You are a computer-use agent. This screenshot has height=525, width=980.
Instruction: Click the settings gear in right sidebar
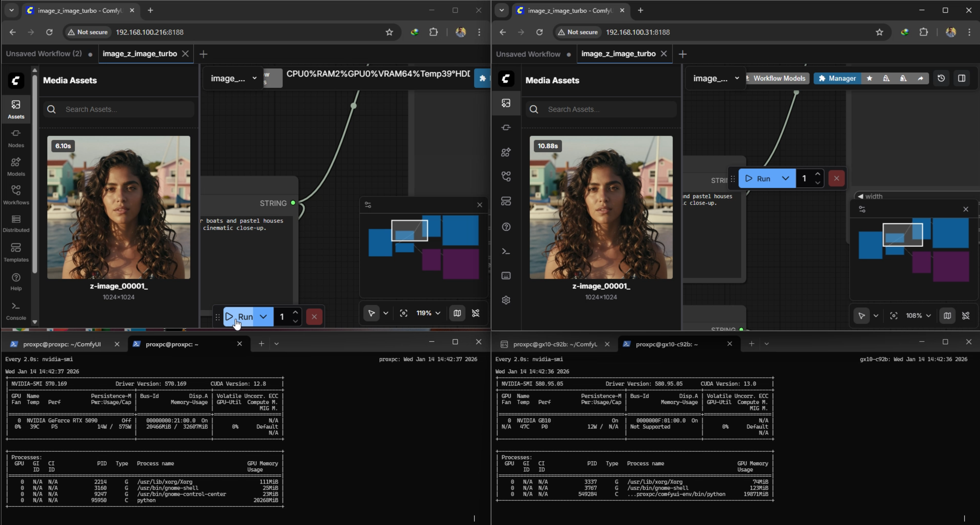point(505,300)
